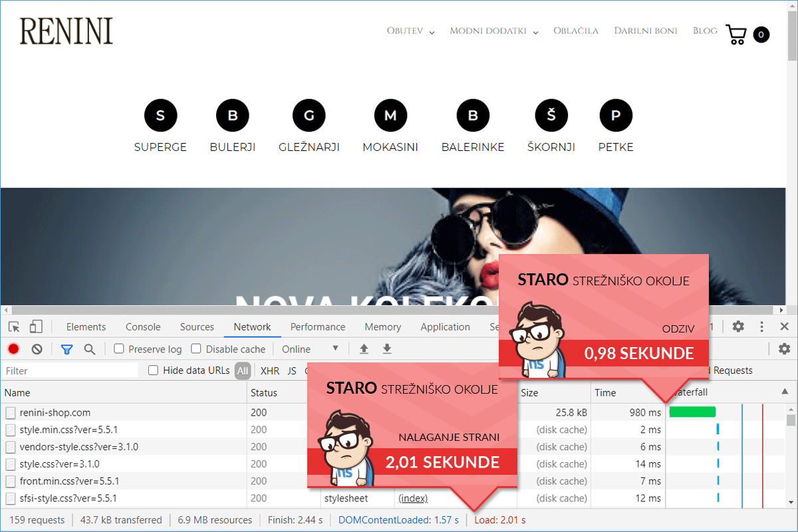Clear the network log
The width and height of the screenshot is (798, 532).
37,349
